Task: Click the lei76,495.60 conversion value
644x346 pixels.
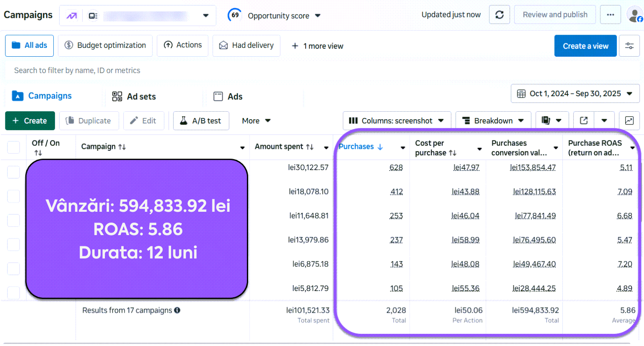Action: (x=534, y=240)
